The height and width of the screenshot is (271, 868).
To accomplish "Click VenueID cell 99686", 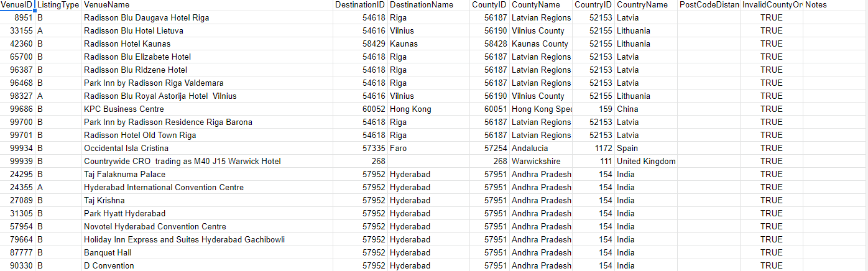I will tap(17, 109).
